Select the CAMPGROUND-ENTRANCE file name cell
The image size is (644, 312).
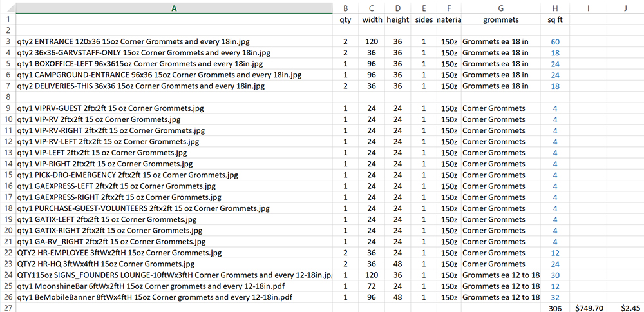pyautogui.click(x=174, y=75)
